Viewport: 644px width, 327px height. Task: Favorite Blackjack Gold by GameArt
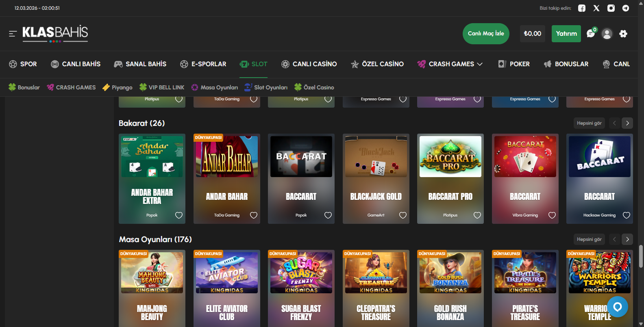[403, 215]
